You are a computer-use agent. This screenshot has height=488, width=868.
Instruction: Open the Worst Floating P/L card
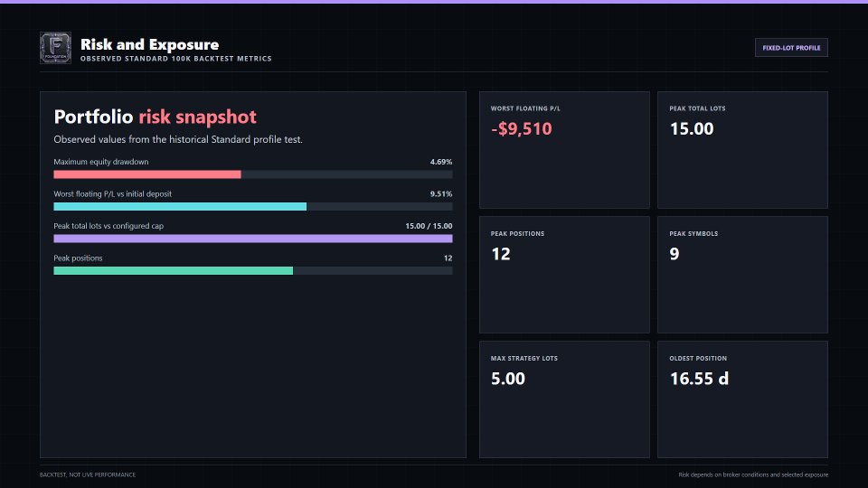(x=564, y=150)
